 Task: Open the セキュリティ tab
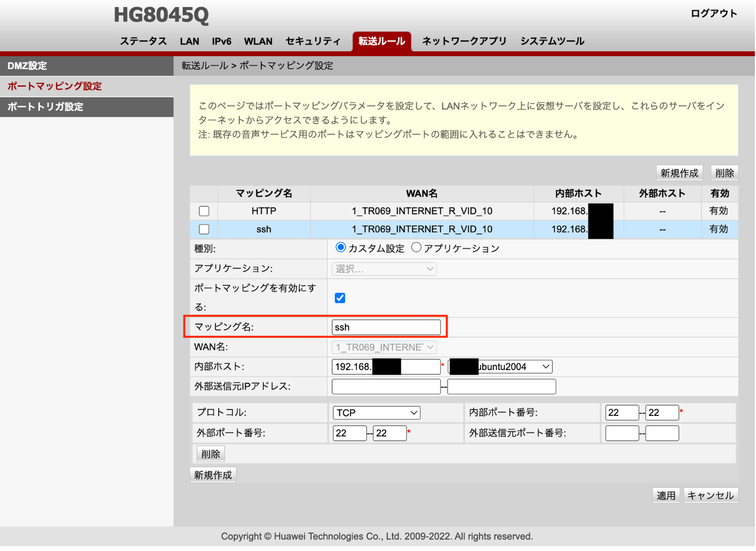313,41
